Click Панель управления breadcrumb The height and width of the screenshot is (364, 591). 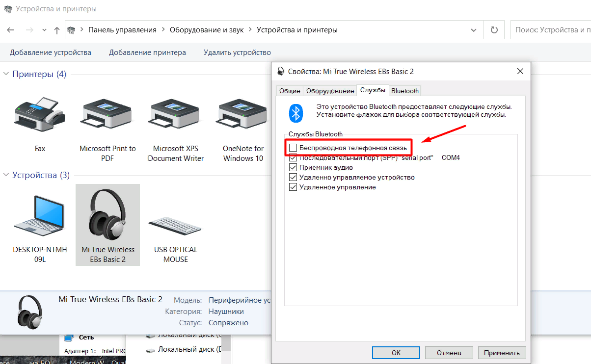[x=122, y=30]
